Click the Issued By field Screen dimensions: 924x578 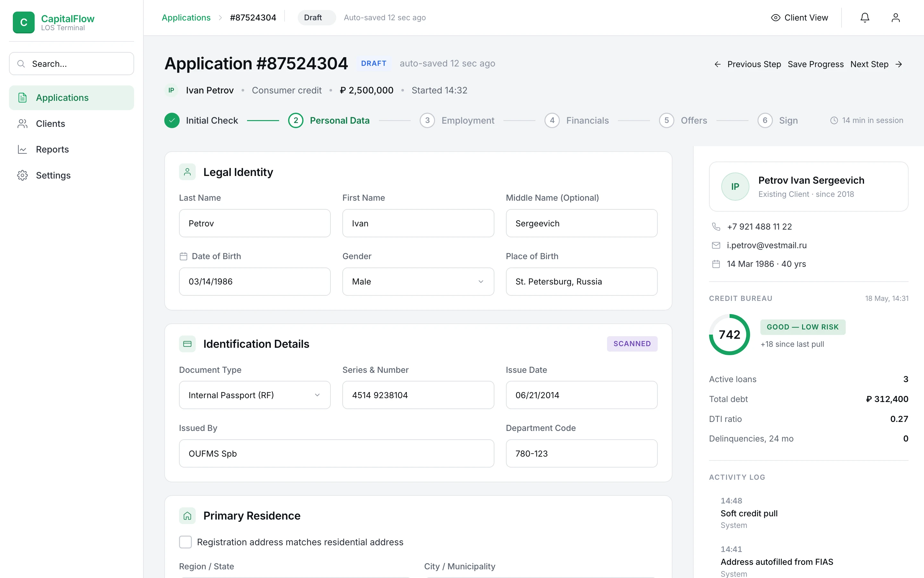(336, 453)
